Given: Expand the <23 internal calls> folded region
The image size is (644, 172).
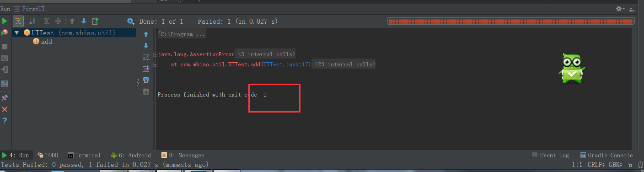Looking at the screenshot, I should (x=343, y=64).
